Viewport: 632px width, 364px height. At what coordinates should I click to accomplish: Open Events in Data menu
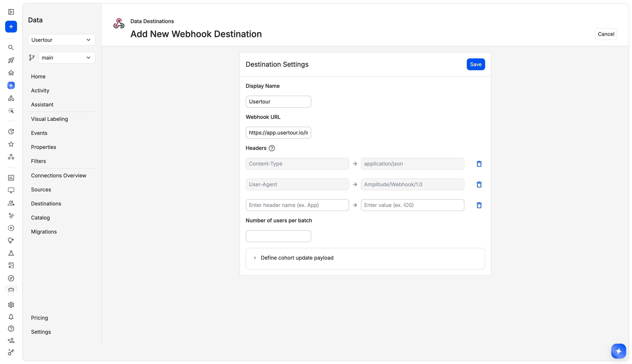tap(39, 133)
